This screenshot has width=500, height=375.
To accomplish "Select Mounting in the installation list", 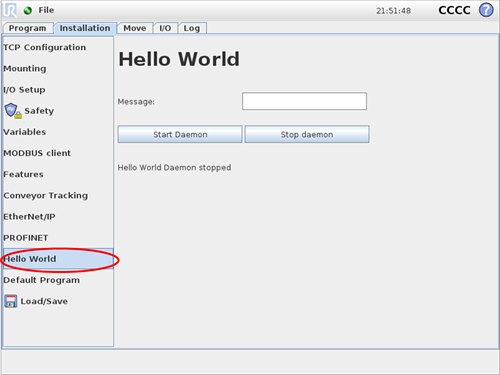I will [58, 68].
